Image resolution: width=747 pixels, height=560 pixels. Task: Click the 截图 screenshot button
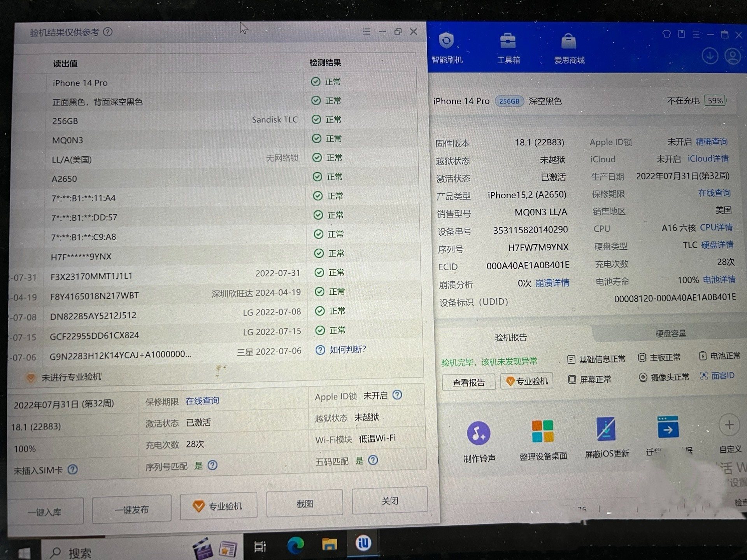pyautogui.click(x=305, y=504)
